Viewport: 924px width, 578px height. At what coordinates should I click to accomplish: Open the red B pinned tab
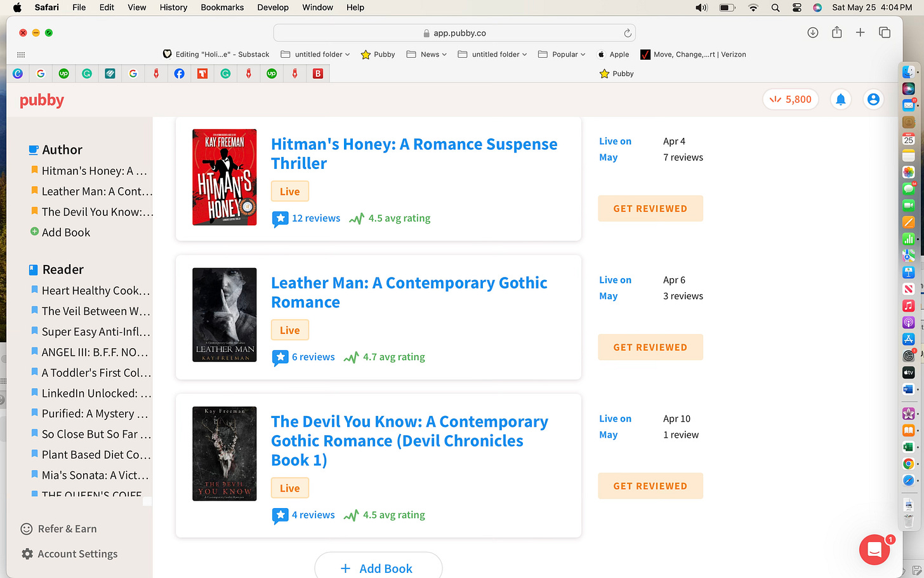[x=318, y=74]
